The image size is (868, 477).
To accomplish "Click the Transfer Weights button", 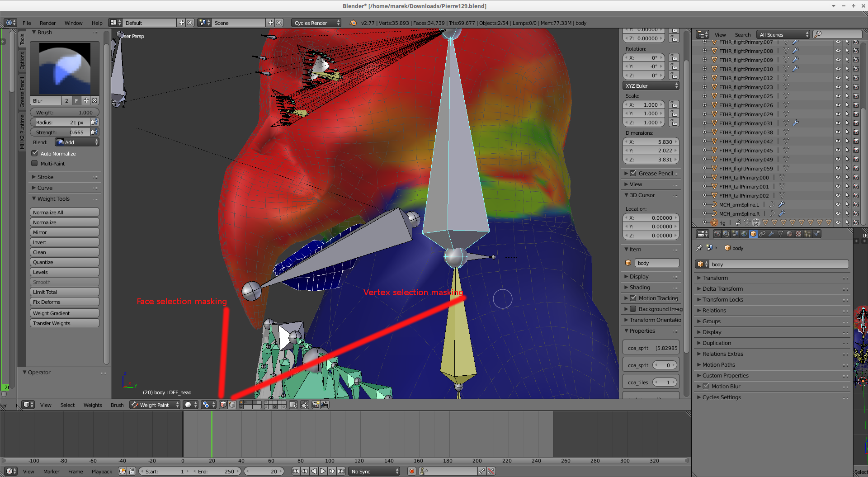I will [x=65, y=323].
